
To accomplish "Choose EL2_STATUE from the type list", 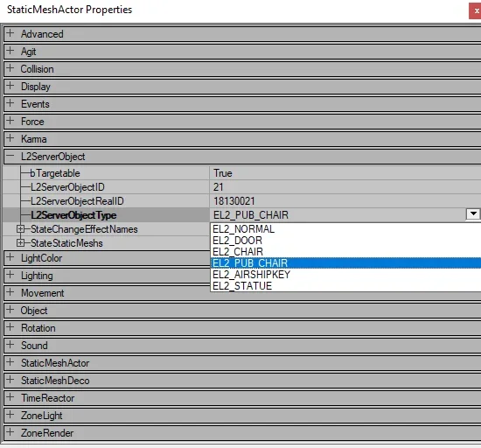I will click(x=345, y=285).
